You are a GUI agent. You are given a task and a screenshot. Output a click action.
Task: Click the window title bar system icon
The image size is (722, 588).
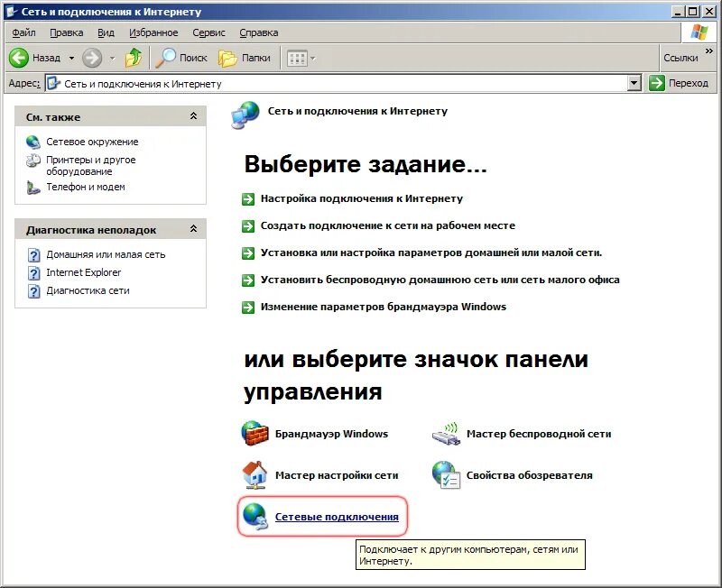(12, 12)
